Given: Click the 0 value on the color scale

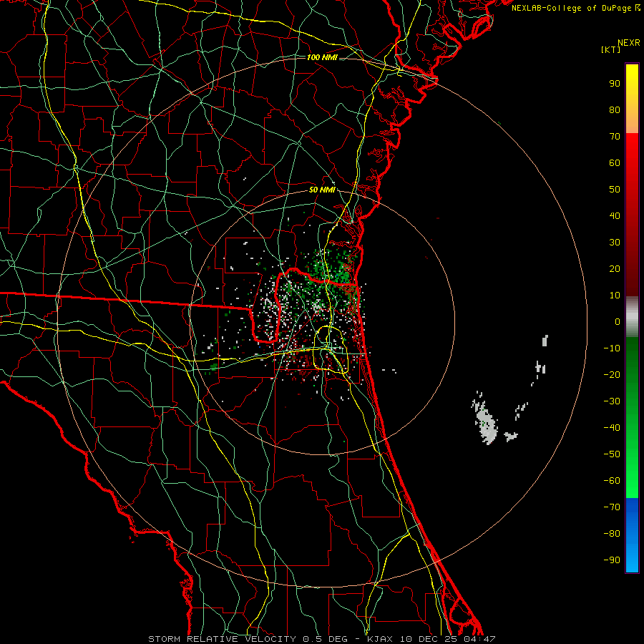Looking at the screenshot, I should coord(618,322).
